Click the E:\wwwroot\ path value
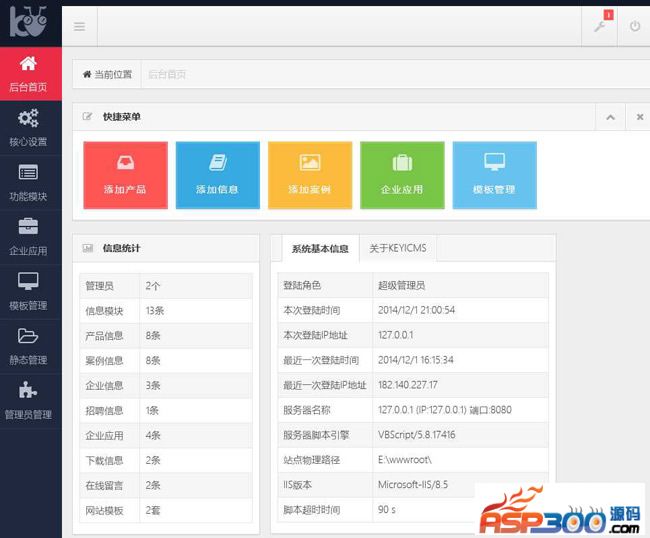 pyautogui.click(x=405, y=460)
